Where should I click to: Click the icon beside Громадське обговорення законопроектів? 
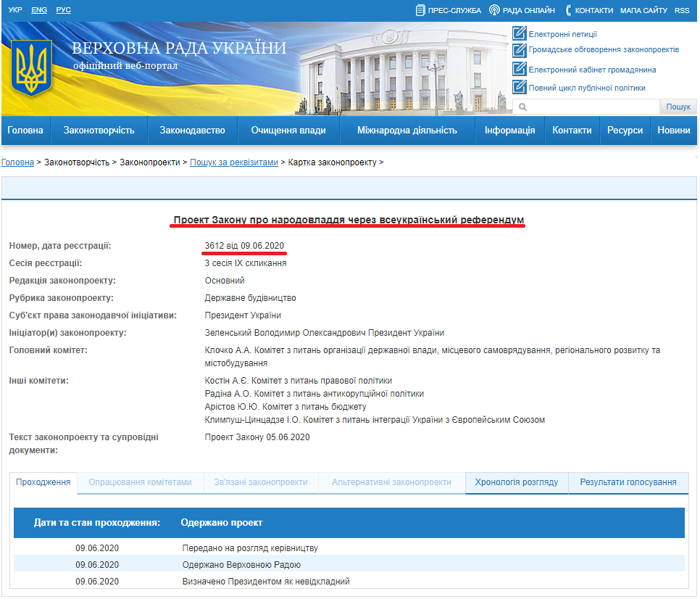(x=519, y=50)
